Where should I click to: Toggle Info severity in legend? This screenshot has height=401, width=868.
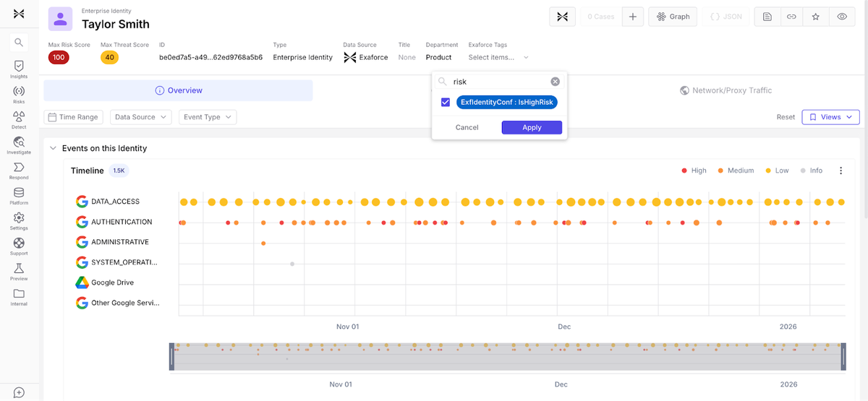pyautogui.click(x=812, y=171)
